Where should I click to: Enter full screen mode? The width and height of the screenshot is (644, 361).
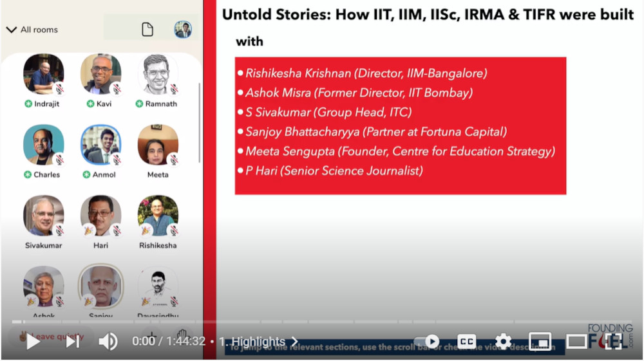(613, 341)
